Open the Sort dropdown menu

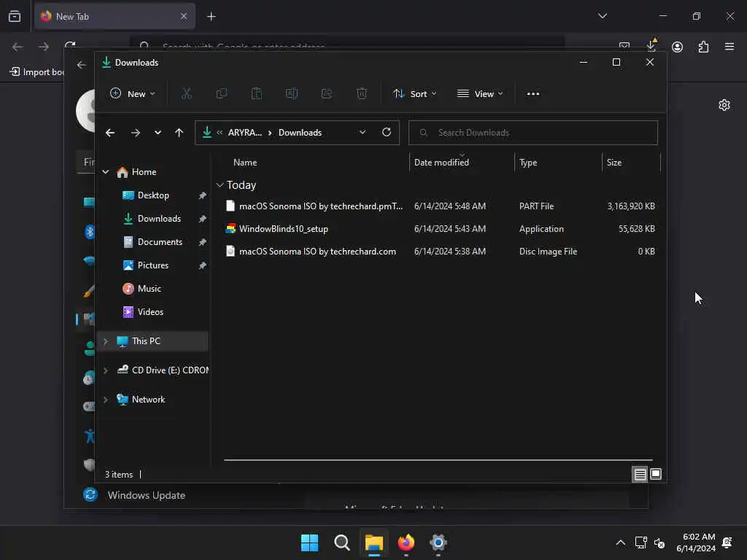tap(414, 94)
